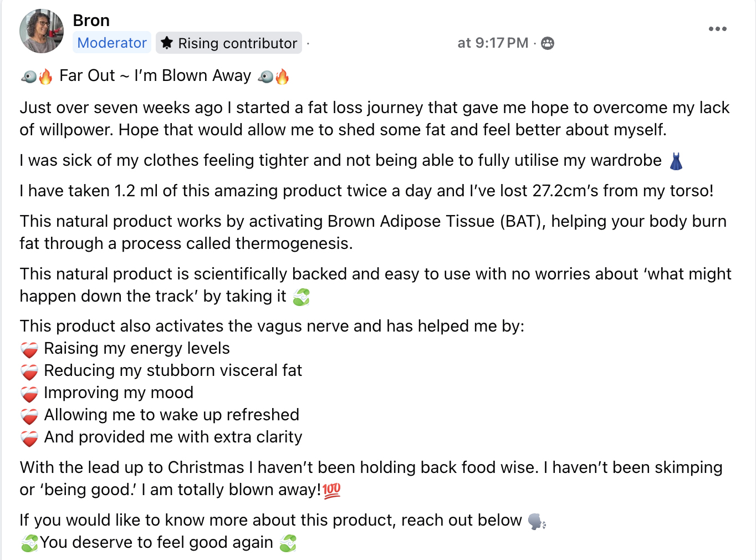The height and width of the screenshot is (560, 756).
Task: Click the green emoji before You deserve
Action: pos(29,543)
